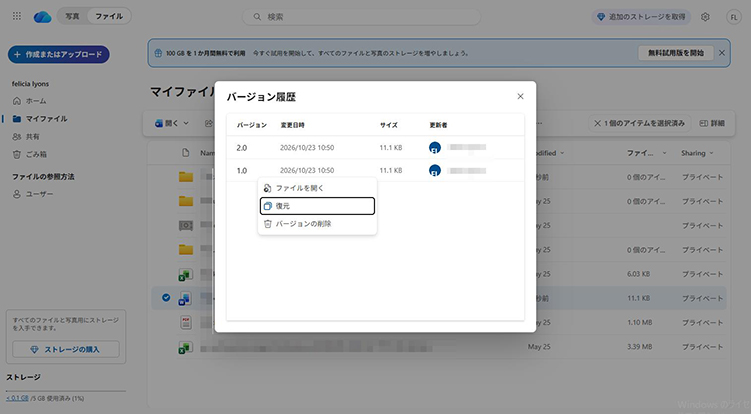
Task: Select version 1.0 row
Action: click(375, 170)
